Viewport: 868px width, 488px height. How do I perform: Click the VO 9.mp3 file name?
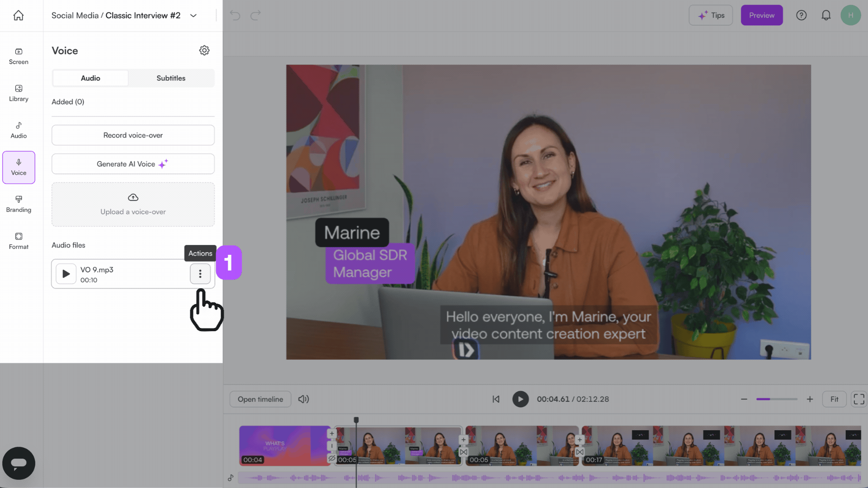click(97, 270)
